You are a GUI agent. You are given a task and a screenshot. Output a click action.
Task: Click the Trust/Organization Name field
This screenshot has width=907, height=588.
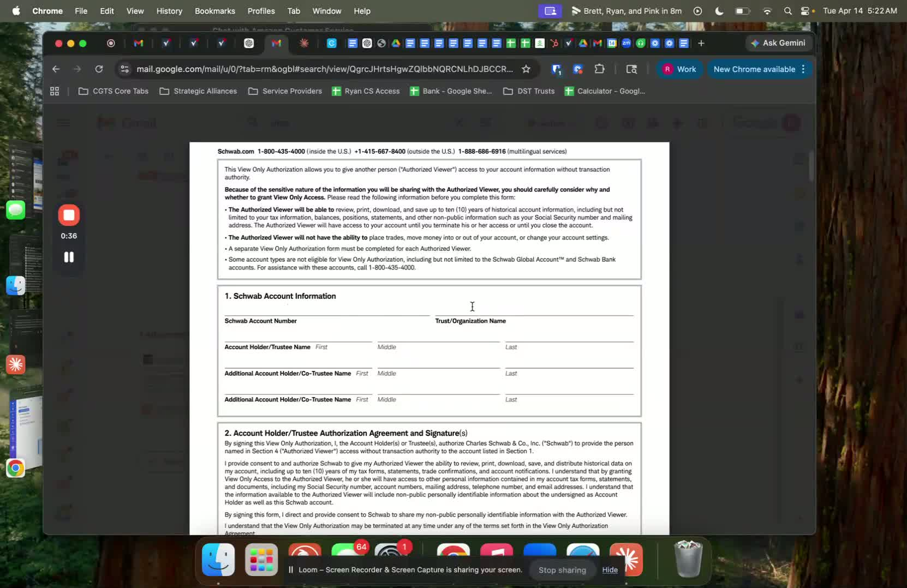(534, 309)
